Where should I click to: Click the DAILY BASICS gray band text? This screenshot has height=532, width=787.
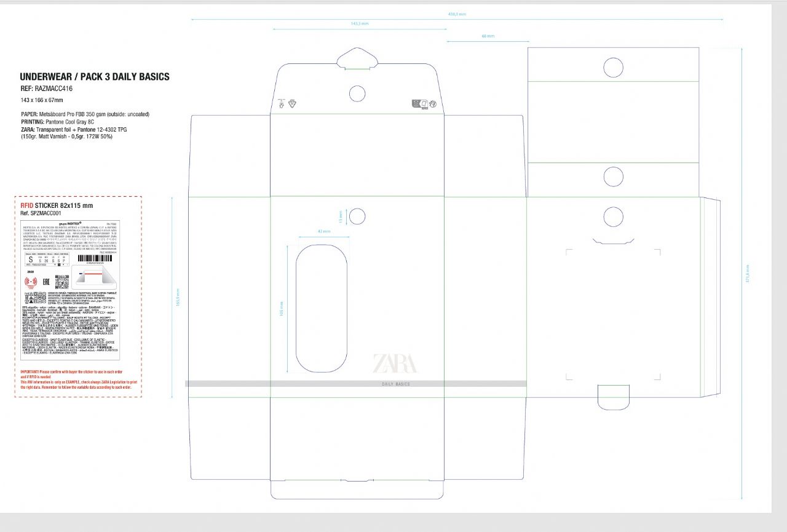[395, 384]
